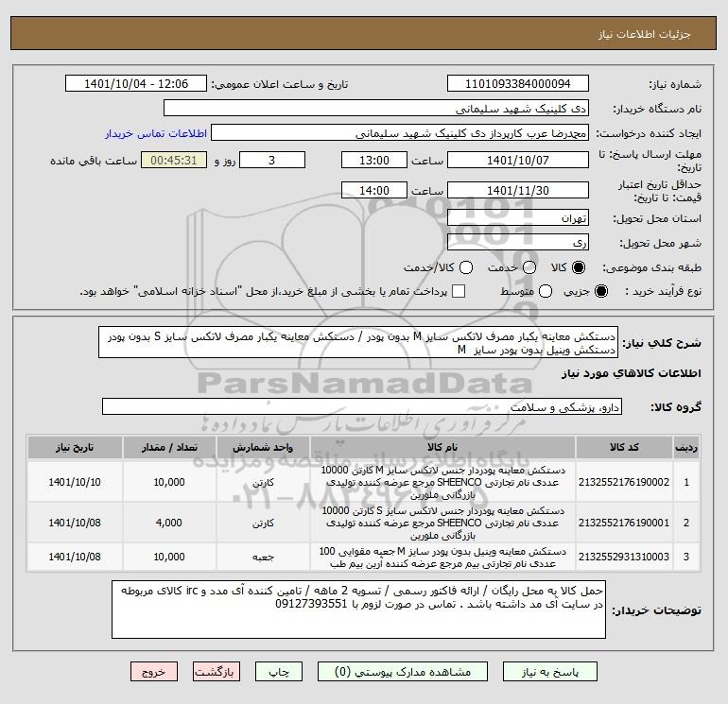Click the countdown timer 00:45:31 field

pos(174,160)
